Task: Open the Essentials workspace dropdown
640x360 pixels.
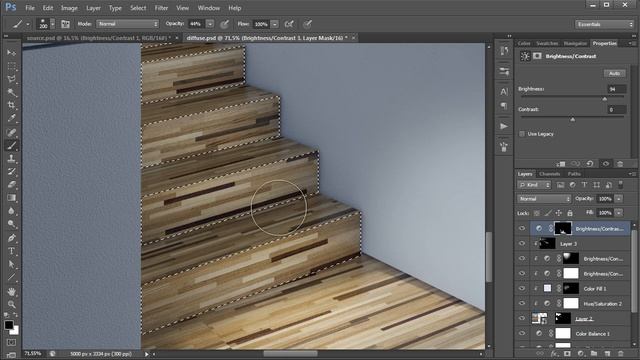Action: click(604, 24)
